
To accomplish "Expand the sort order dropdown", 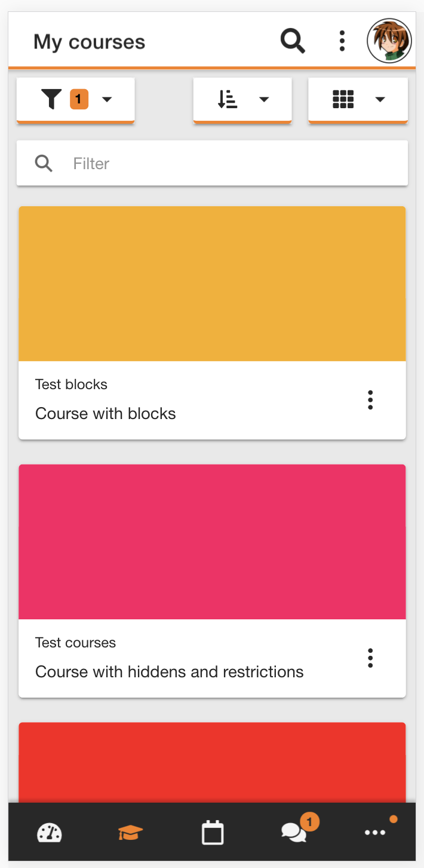I will (x=242, y=100).
